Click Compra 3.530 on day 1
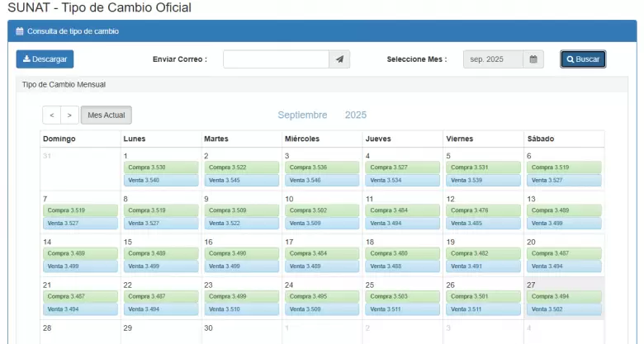Viewport: 644px width, 344px height. [x=161, y=167]
